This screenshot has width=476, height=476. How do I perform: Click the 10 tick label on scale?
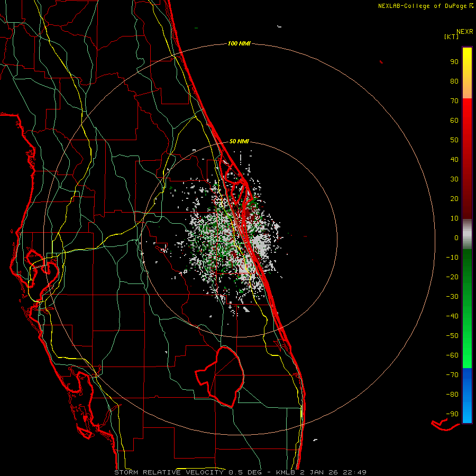tap(454, 218)
